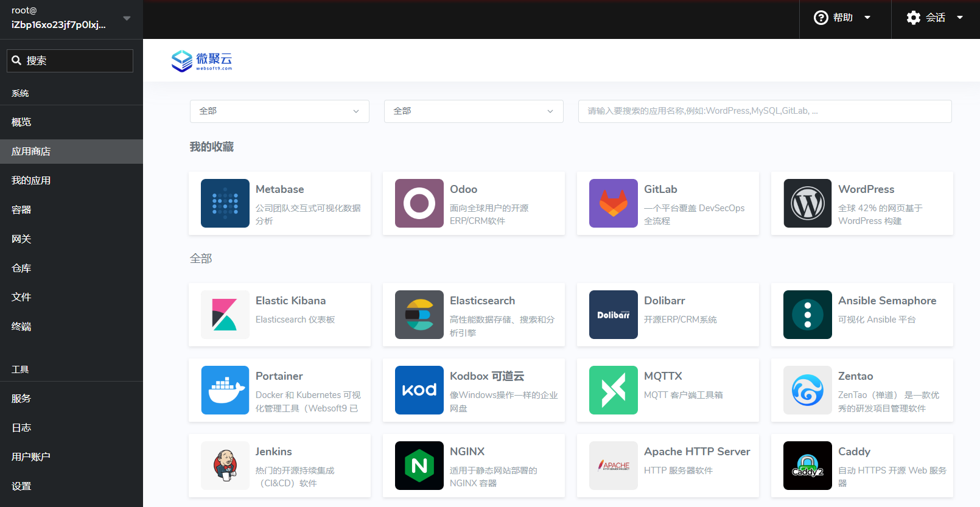The height and width of the screenshot is (507, 980).
Task: Click the app name search field
Action: (x=765, y=111)
